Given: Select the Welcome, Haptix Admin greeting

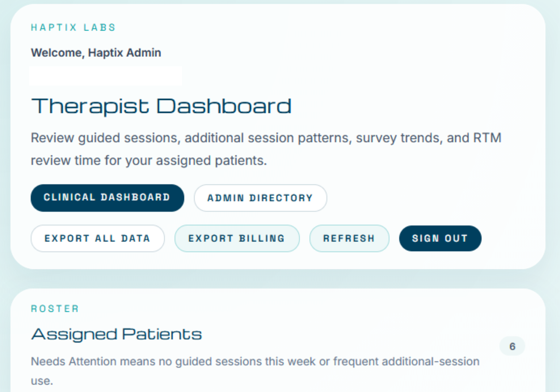Looking at the screenshot, I should point(96,53).
